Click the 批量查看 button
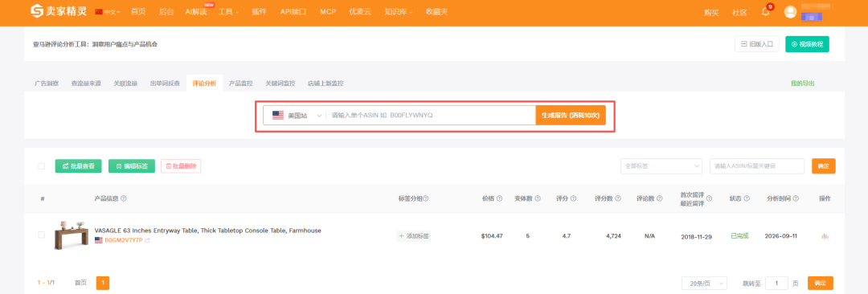 point(78,166)
